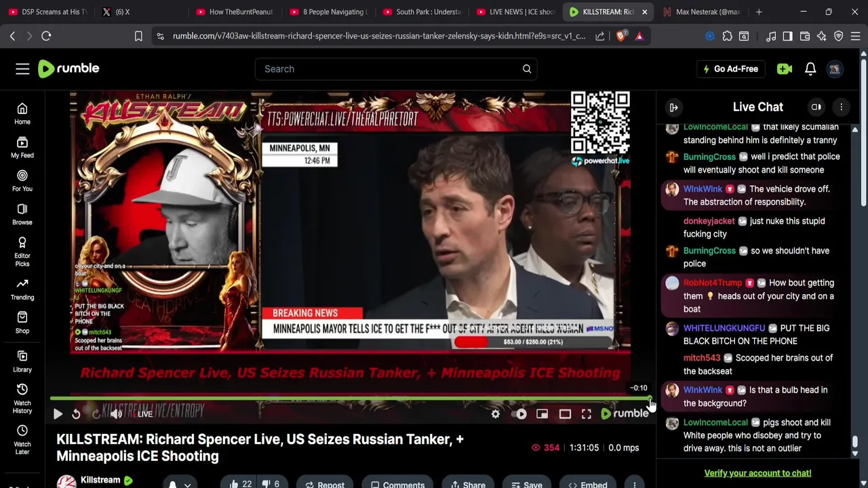Switch to the (6) X tab

139,12
